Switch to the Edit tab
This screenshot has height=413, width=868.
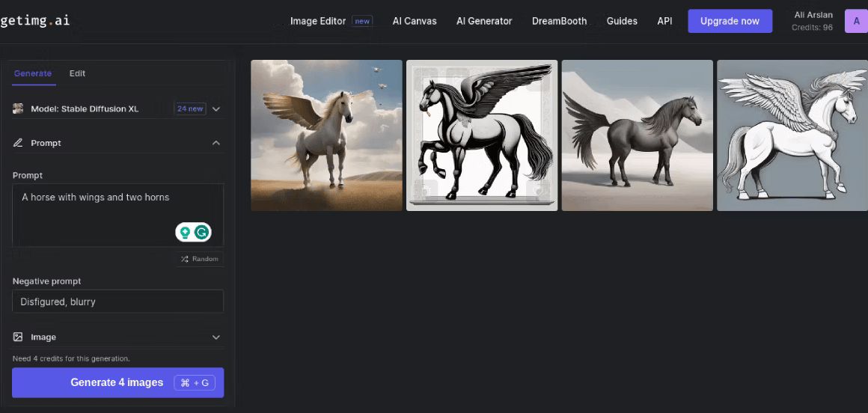(x=78, y=73)
